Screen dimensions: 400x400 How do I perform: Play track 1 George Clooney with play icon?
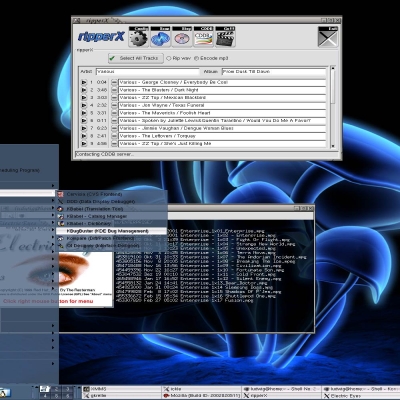point(84,82)
